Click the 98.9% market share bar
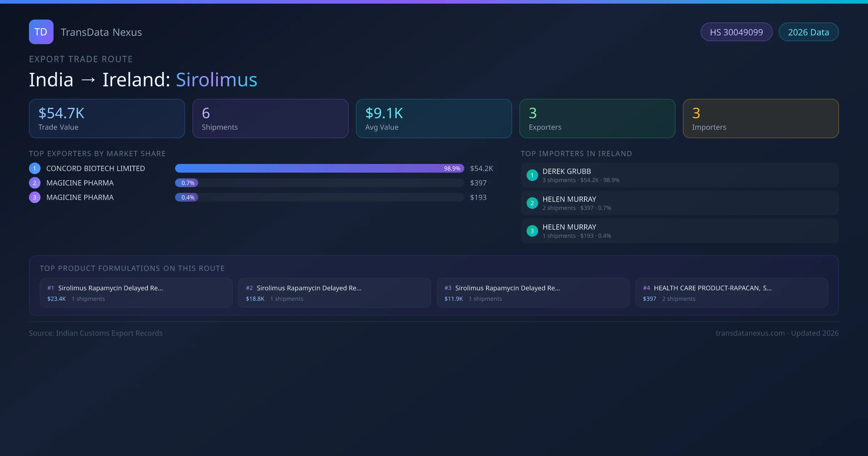Image resolution: width=868 pixels, height=456 pixels. [x=319, y=168]
